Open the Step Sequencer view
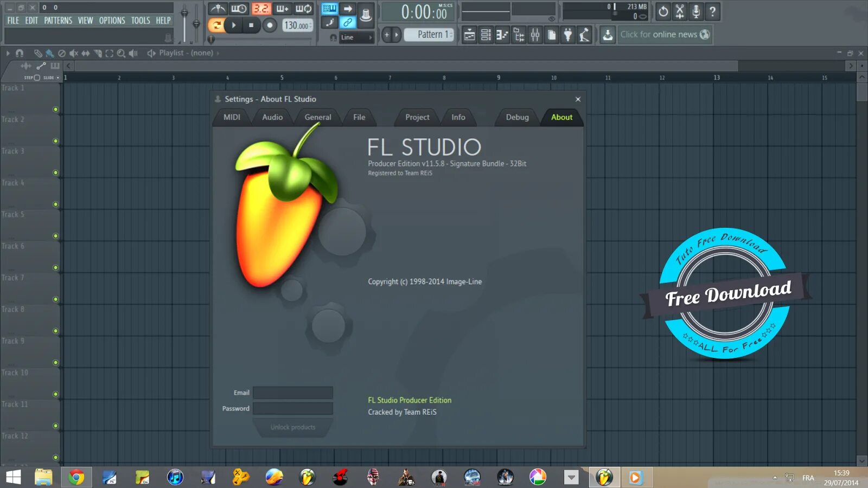Screen dimensions: 868x488 pyautogui.click(x=486, y=35)
